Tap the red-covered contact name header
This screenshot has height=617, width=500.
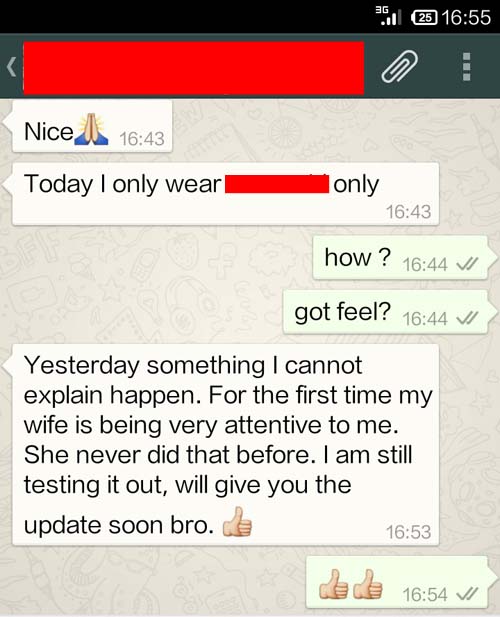tap(194, 68)
